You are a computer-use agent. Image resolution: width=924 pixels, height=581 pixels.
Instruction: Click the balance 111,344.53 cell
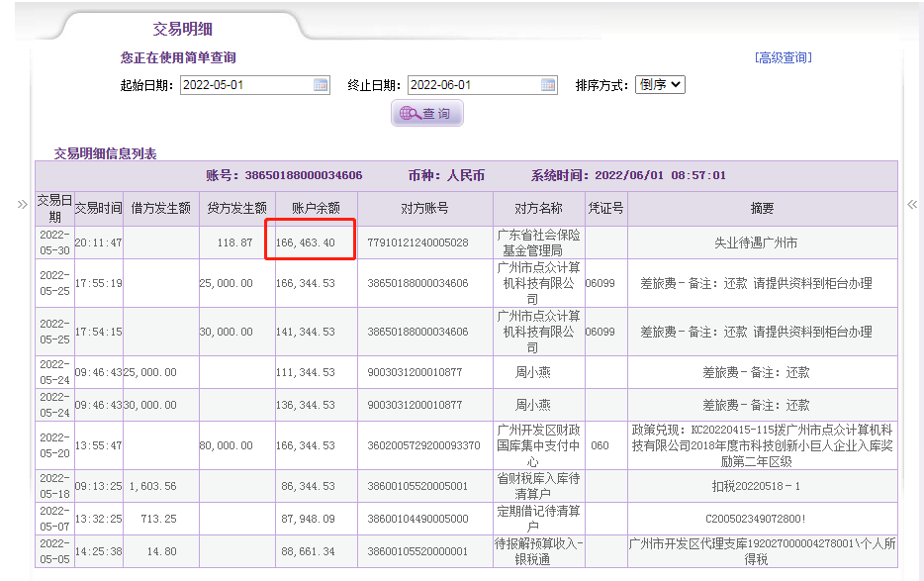[316, 372]
